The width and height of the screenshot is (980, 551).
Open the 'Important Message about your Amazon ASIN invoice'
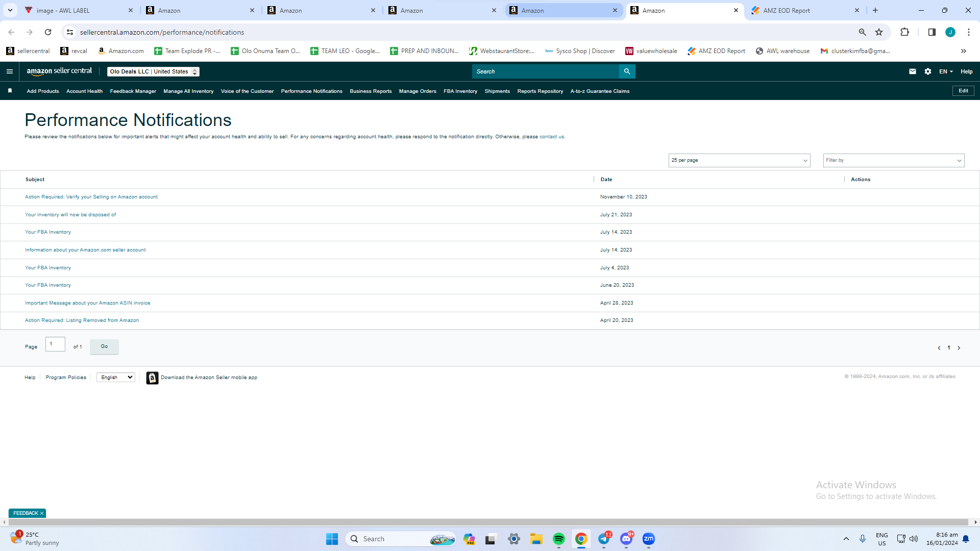[87, 303]
